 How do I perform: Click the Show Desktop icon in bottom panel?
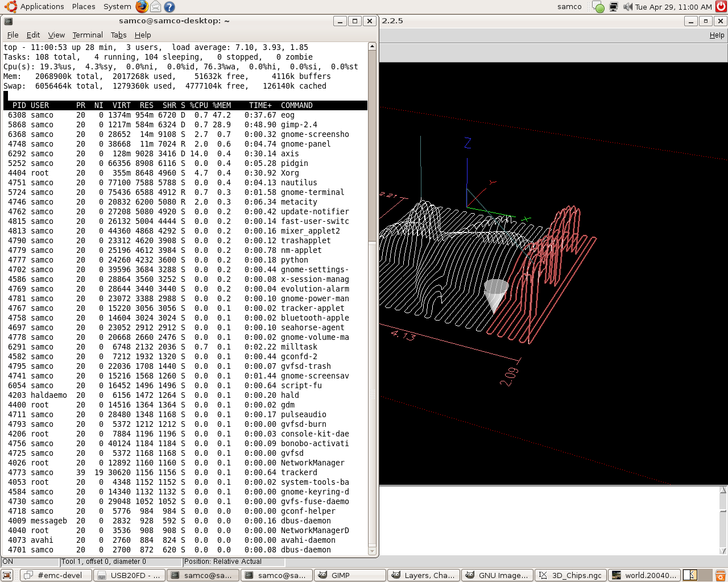(x=7, y=575)
